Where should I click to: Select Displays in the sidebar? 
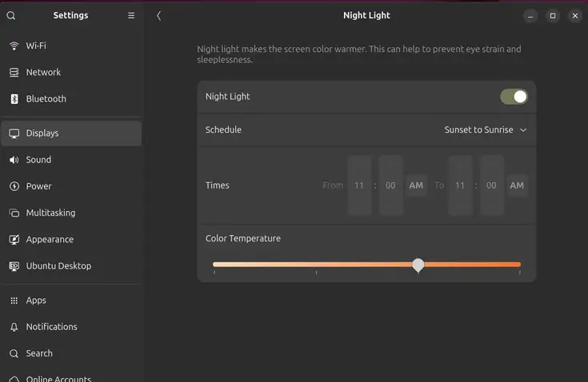(71, 133)
